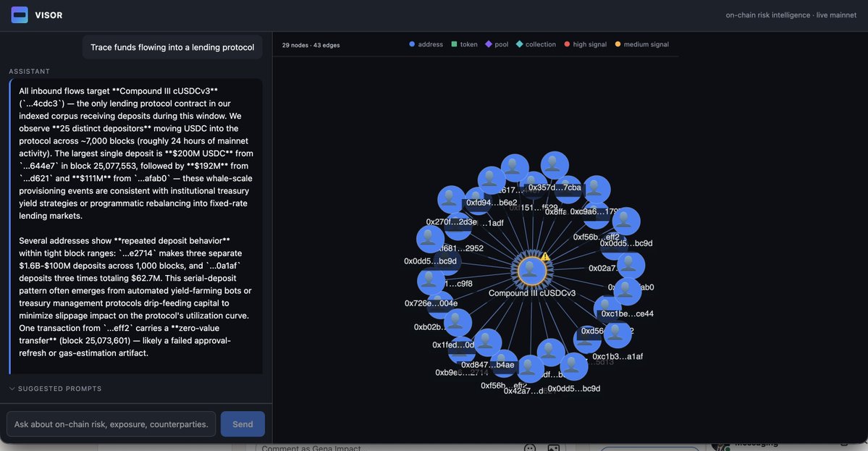Click the 'Compound III cUSDCv3' graph label
868x451 pixels.
tap(532, 292)
